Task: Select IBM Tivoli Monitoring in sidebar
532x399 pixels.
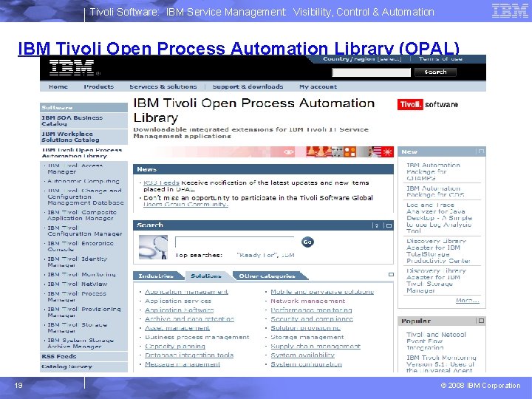Action: pos(81,274)
